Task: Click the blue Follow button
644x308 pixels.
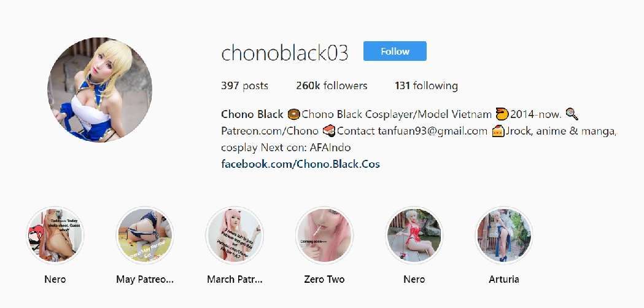Action: [x=395, y=52]
